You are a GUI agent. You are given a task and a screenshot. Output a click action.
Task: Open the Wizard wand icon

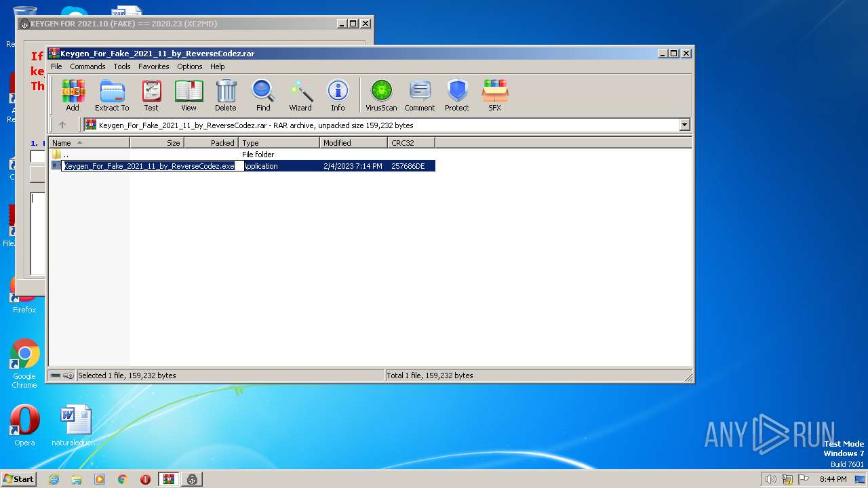point(300,95)
